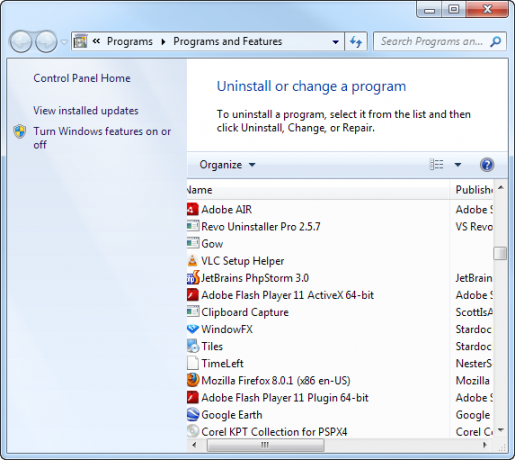Click the Search Programs and Features field

(432, 41)
